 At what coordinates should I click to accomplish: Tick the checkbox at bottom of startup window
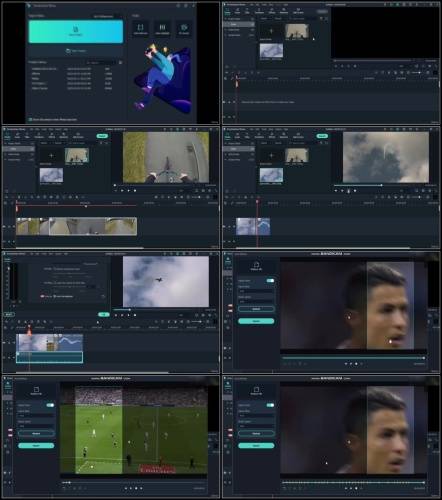[x=30, y=119]
